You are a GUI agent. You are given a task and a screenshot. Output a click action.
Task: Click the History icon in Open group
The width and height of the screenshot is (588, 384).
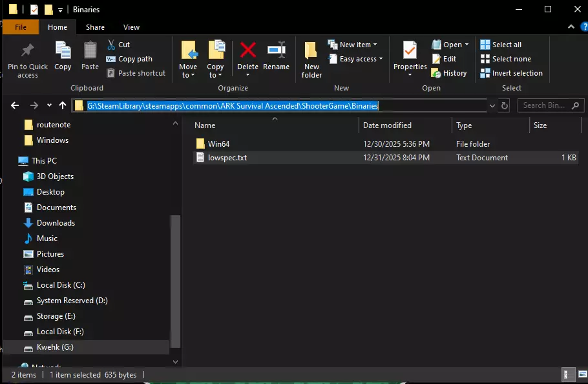tap(436, 73)
